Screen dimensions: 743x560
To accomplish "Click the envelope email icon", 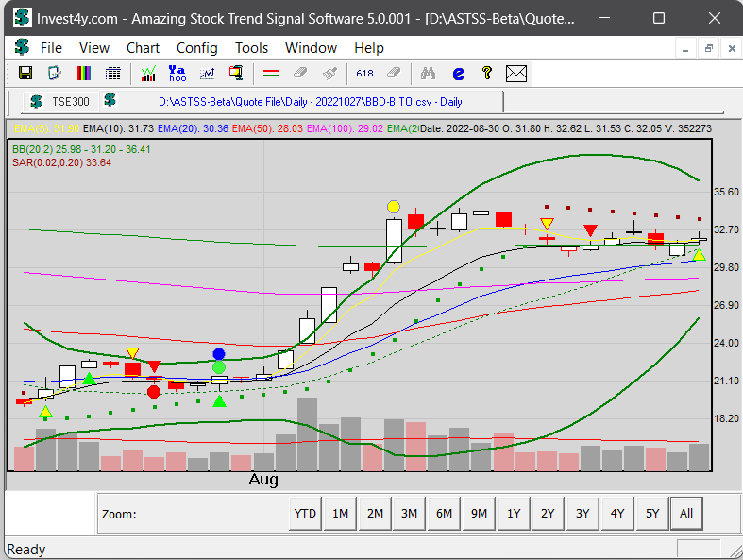I will [x=515, y=73].
